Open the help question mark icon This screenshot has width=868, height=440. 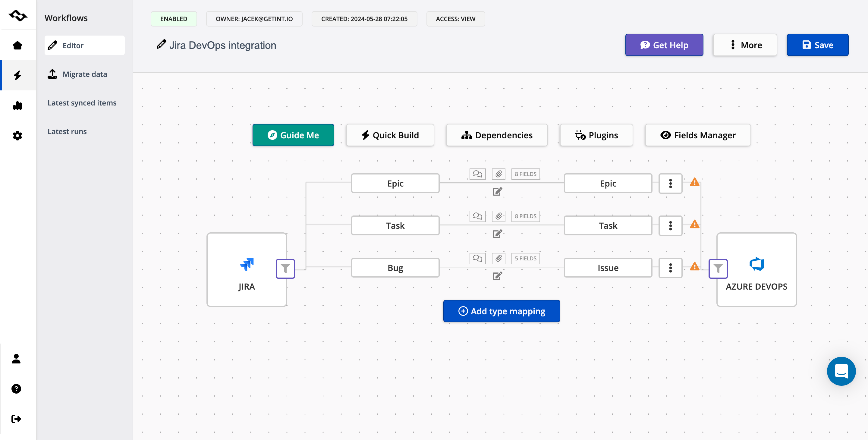click(16, 389)
